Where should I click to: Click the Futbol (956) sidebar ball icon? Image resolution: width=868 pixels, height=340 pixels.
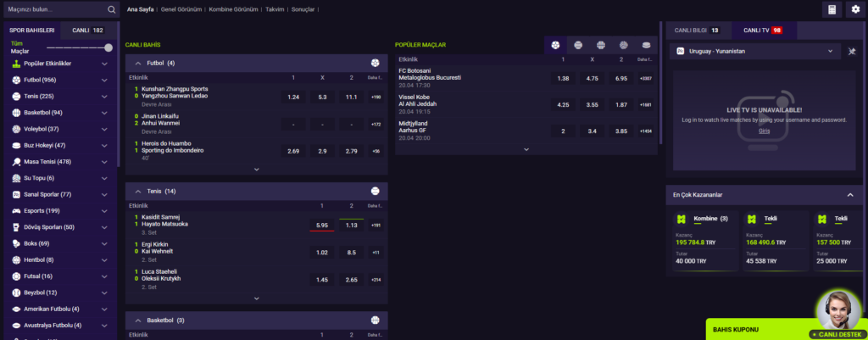tap(16, 80)
